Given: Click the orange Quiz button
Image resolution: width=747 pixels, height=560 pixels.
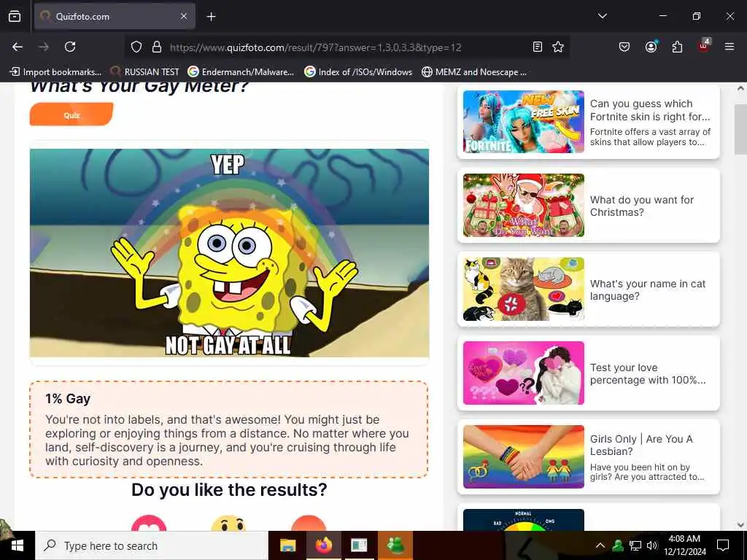Looking at the screenshot, I should click(71, 114).
